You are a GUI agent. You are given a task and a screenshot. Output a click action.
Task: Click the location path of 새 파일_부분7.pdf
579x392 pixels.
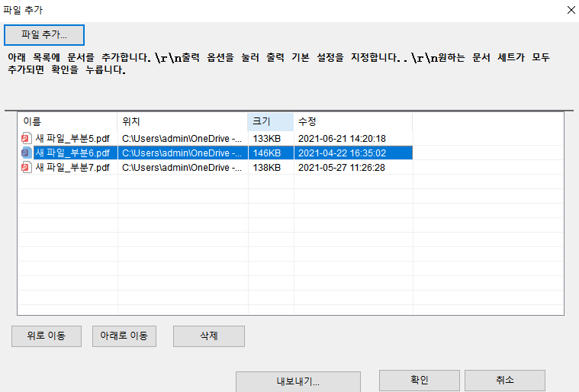pyautogui.click(x=182, y=168)
